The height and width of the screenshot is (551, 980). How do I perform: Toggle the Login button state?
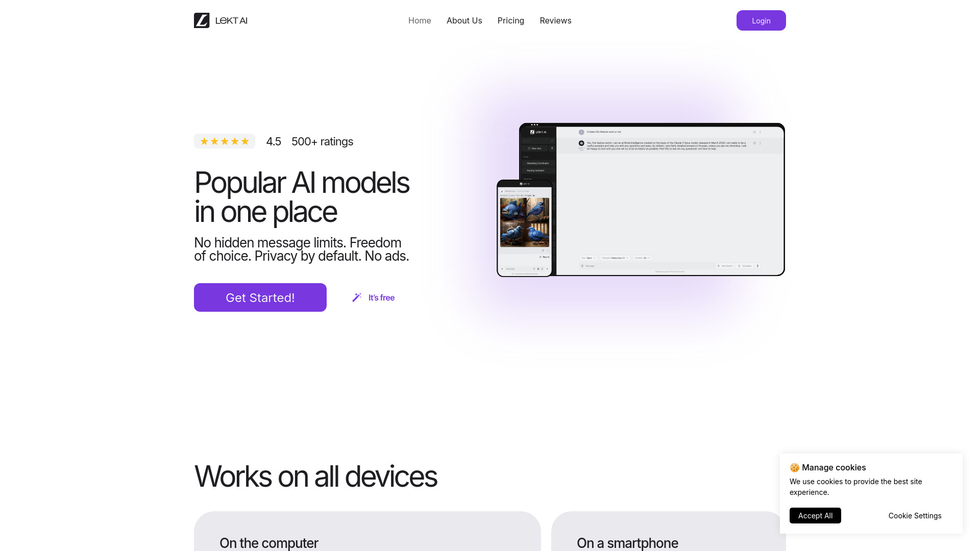[761, 20]
